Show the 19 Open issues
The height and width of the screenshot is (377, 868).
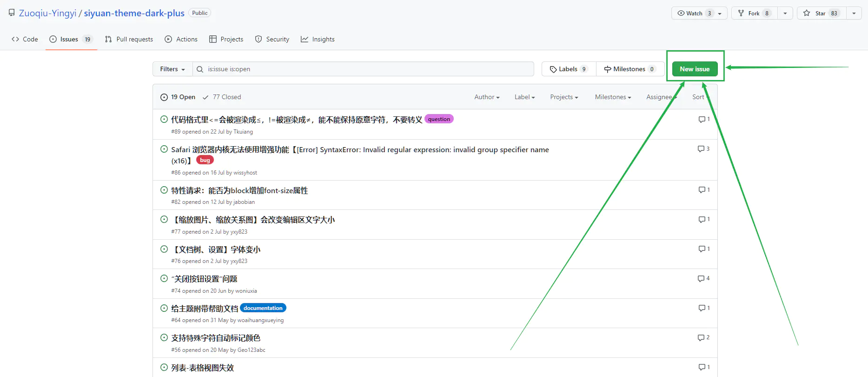178,97
